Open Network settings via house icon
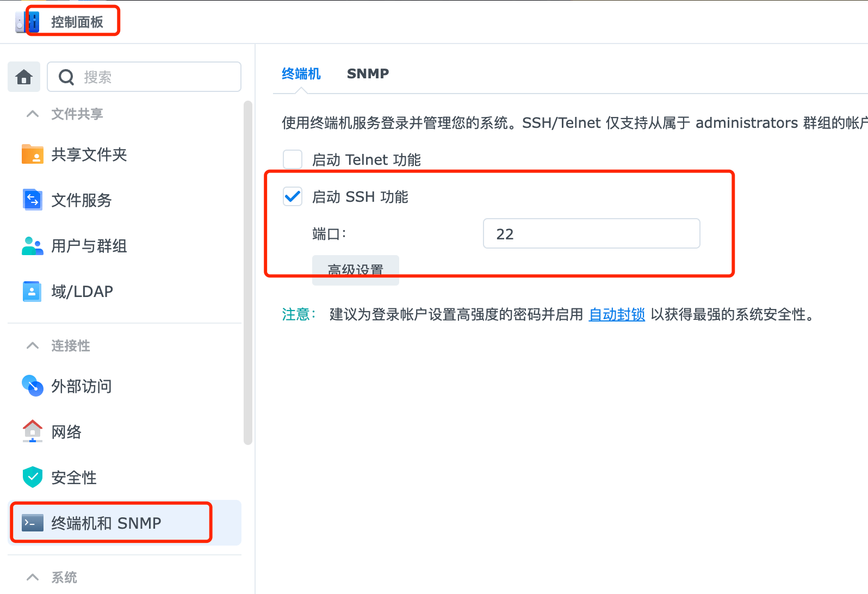 tap(33, 431)
